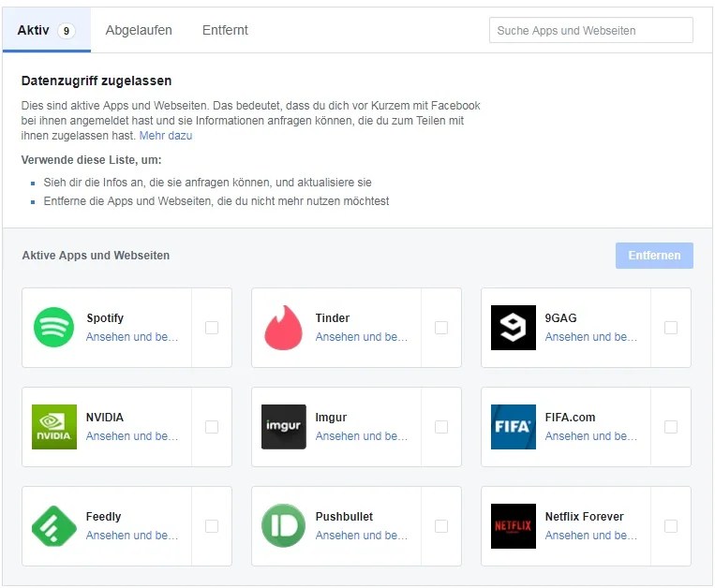Screen dimensions: 715x588
Task: Open Feedly's Ansehen und bearbeiten link
Action: [x=132, y=536]
